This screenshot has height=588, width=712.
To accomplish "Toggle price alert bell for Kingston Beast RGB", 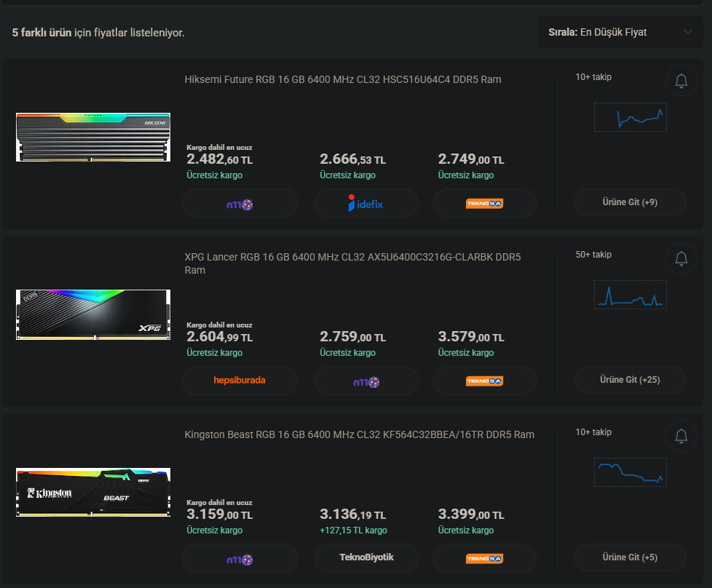I will click(681, 437).
